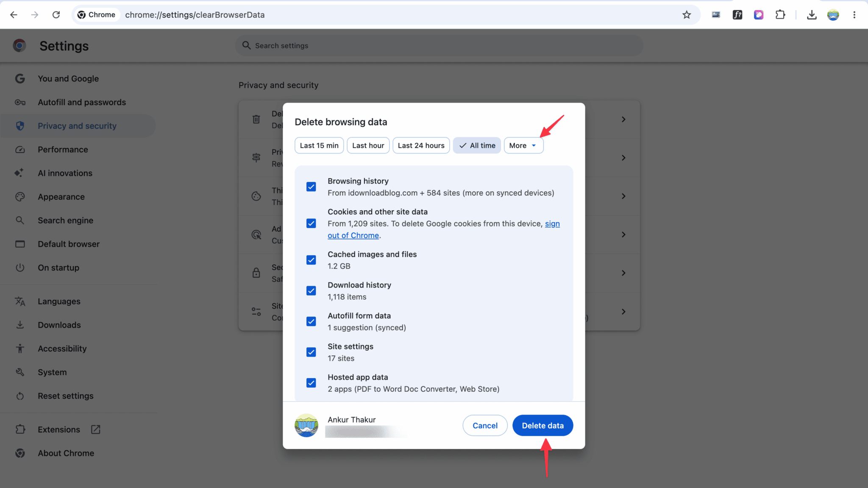Click the AI innovations sparkle icon

tap(19, 173)
